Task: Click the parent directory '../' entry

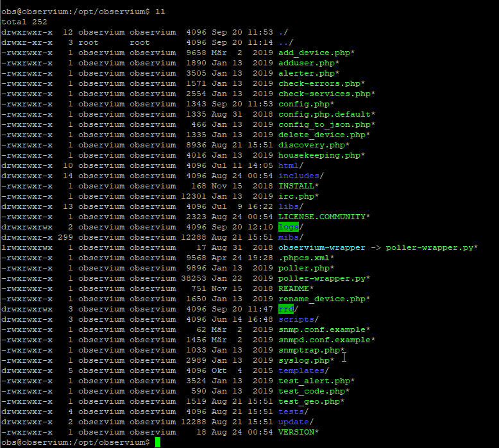Action: (x=286, y=42)
